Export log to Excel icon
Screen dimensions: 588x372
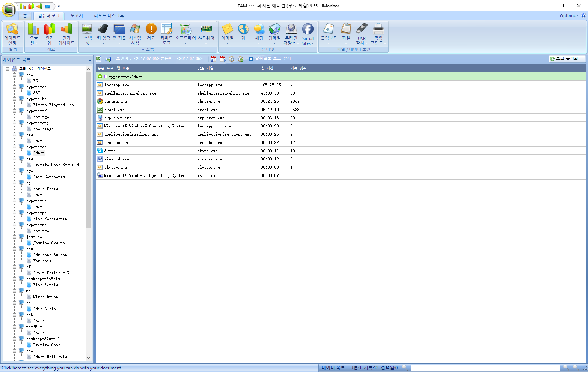click(99, 59)
